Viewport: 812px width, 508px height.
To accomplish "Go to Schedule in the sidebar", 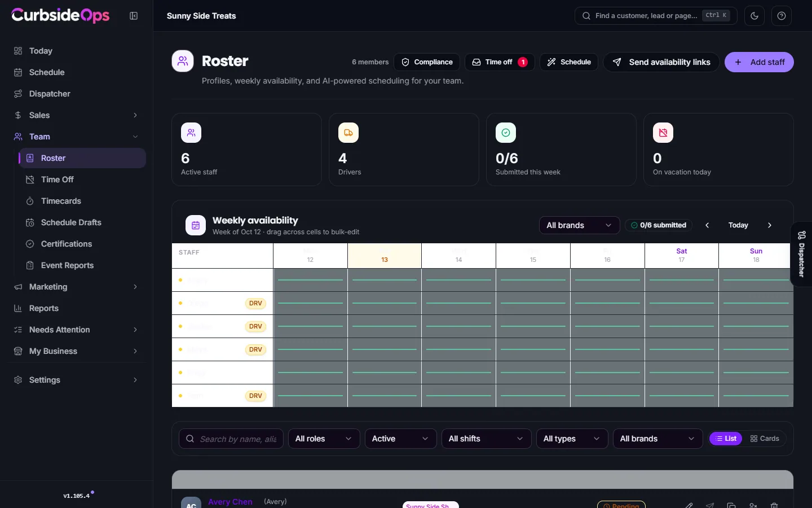I will tap(77, 72).
